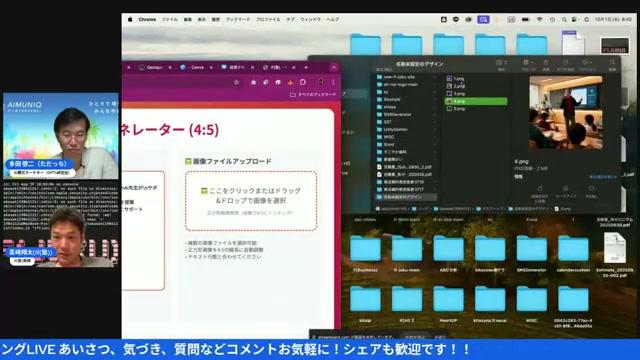Select the HeartUP desktop folder
Screen dimensions: 640x360
448,304
